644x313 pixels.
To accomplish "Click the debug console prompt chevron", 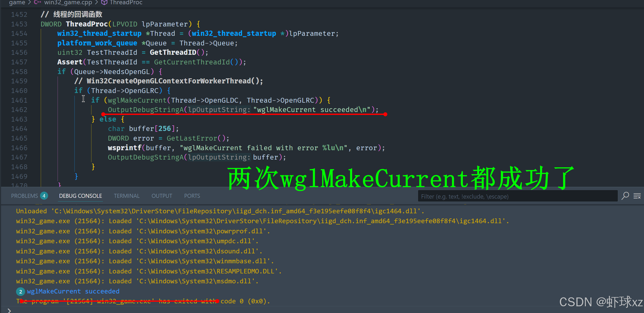I will tap(9, 310).
